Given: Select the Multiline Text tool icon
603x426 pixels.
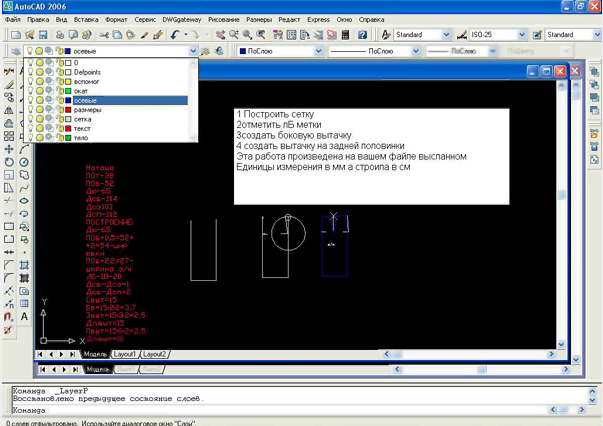Looking at the screenshot, I should (x=24, y=317).
